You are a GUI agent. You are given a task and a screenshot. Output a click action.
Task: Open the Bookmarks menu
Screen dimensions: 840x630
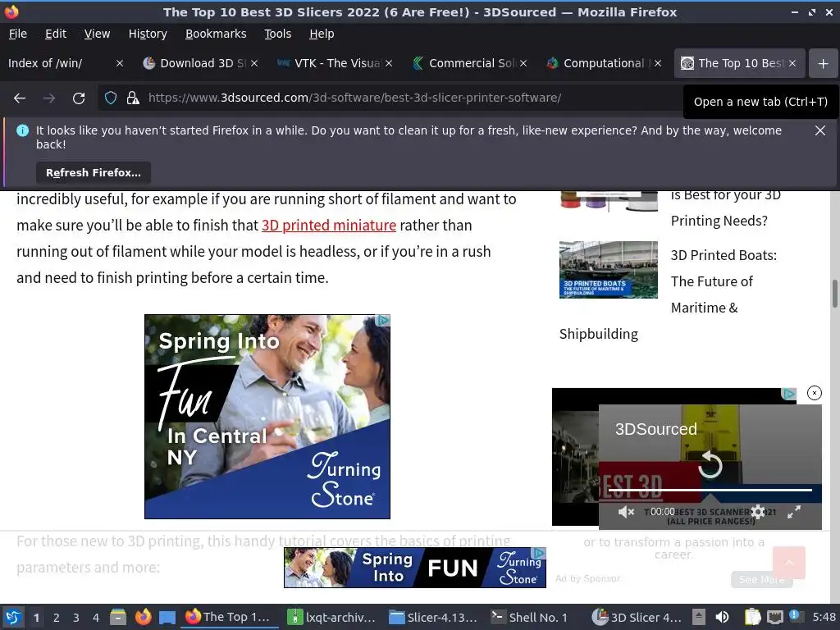pos(216,34)
